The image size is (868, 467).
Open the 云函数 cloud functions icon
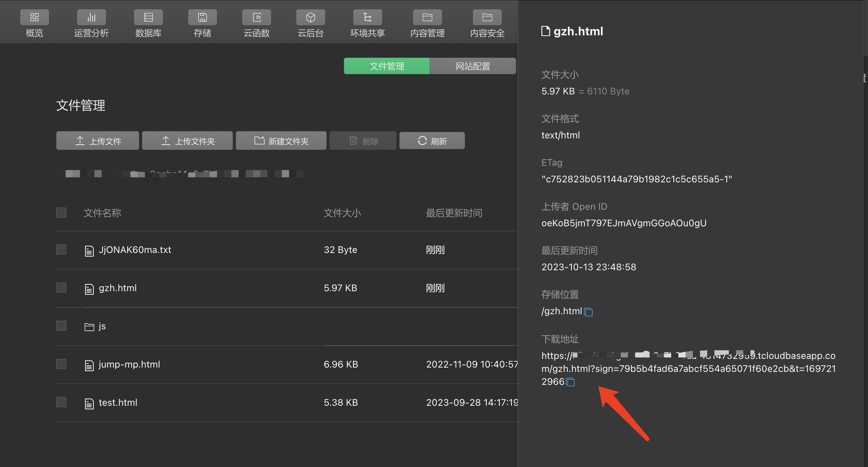coord(256,17)
